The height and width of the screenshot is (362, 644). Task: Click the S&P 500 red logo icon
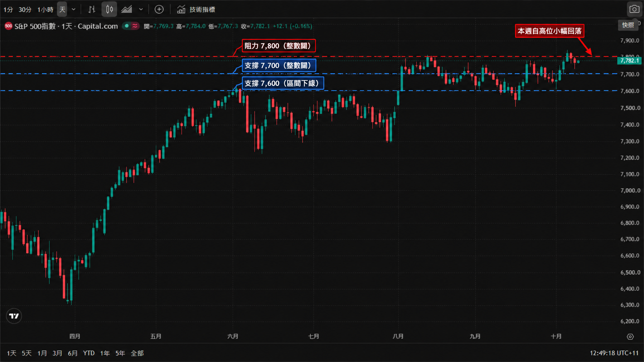click(8, 26)
